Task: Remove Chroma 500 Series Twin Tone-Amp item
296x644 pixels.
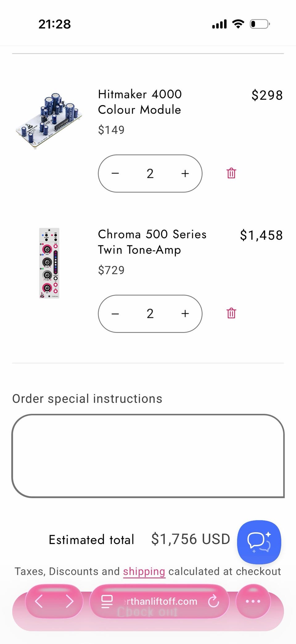Action: pyautogui.click(x=231, y=314)
